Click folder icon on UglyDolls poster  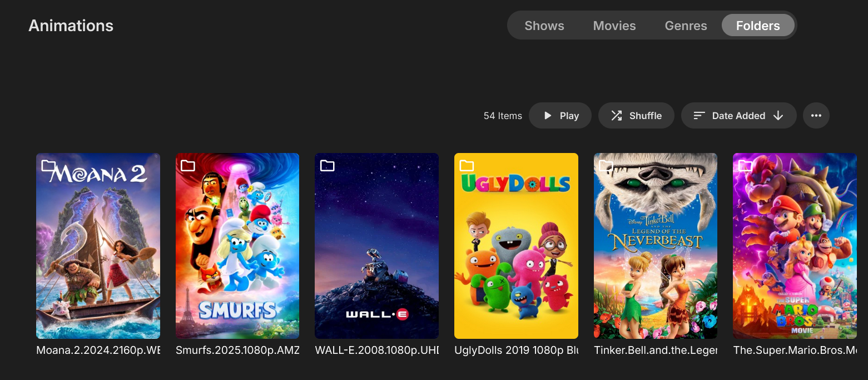coord(467,165)
